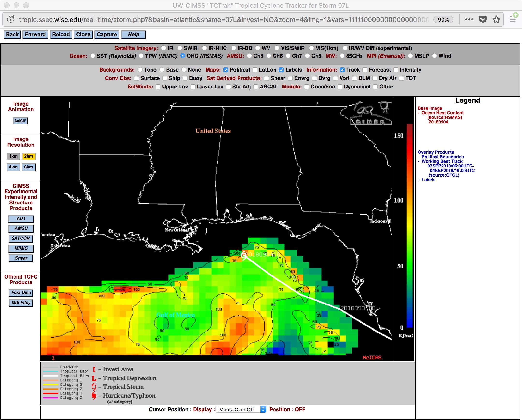Viewport: 522px width, 420px height.
Task: Click the site information icon in address bar
Action: (x=11, y=19)
